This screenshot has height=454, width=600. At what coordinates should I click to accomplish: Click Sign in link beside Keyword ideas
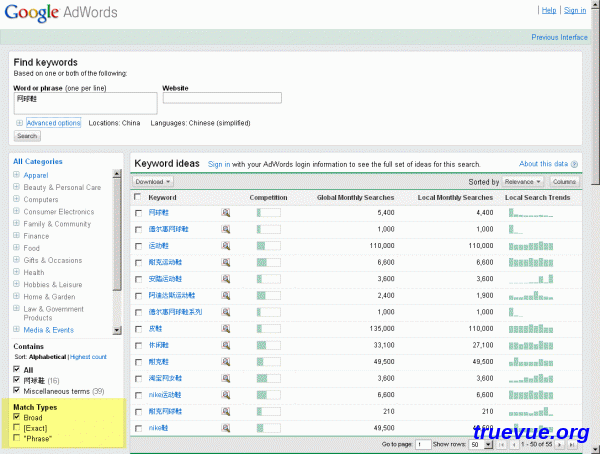[x=219, y=164]
